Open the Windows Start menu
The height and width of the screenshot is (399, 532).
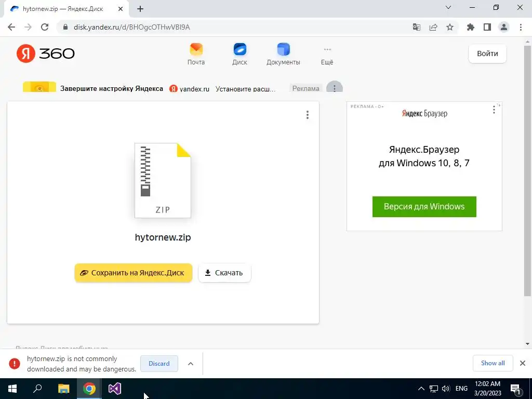click(x=12, y=389)
